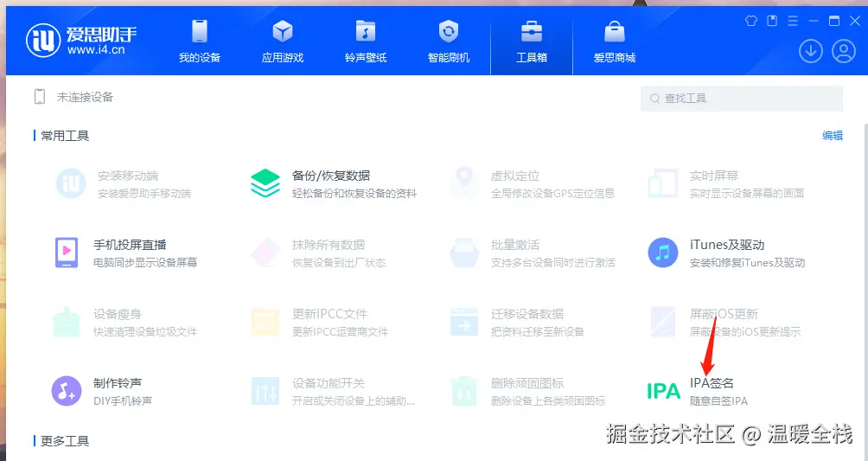The height and width of the screenshot is (461, 868).
Task: Open 应用游戏 tab
Action: (x=283, y=41)
